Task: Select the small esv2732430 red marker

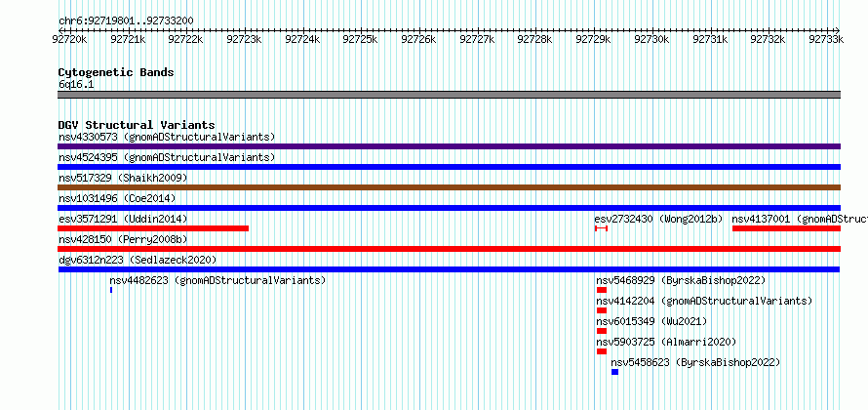Action: pos(601,228)
